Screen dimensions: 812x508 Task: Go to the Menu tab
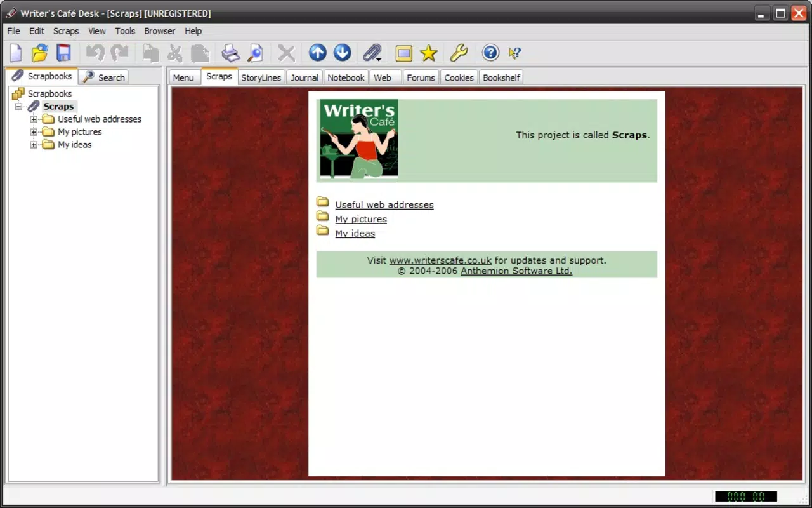pyautogui.click(x=183, y=77)
